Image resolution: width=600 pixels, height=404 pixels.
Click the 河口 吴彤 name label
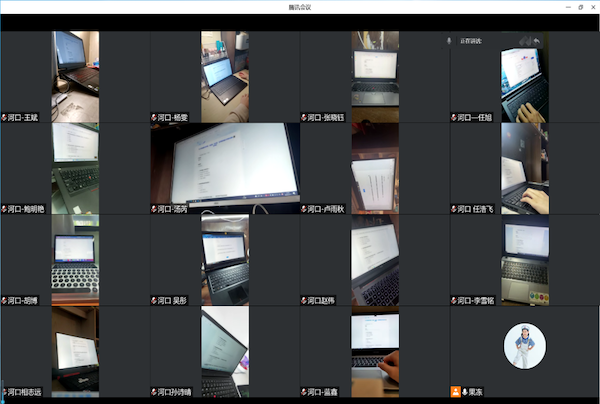tap(172, 300)
